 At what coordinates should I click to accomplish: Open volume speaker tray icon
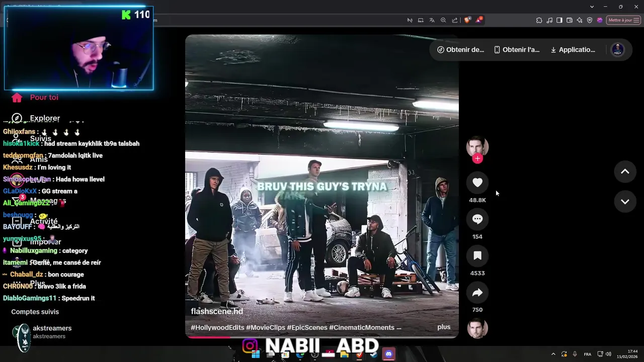coord(608,354)
